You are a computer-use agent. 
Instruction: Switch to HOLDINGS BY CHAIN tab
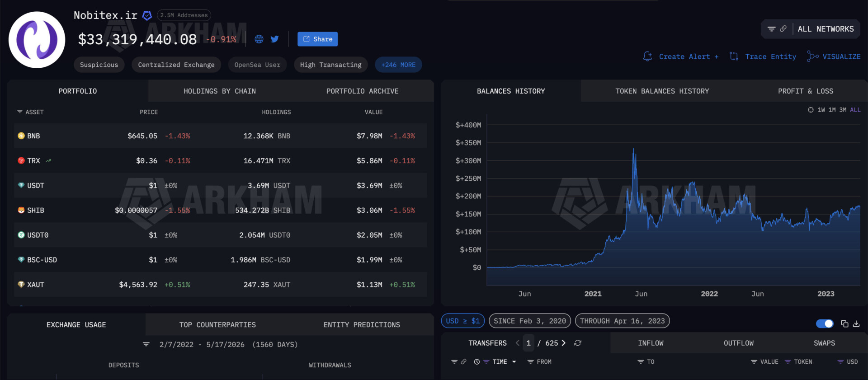point(220,91)
